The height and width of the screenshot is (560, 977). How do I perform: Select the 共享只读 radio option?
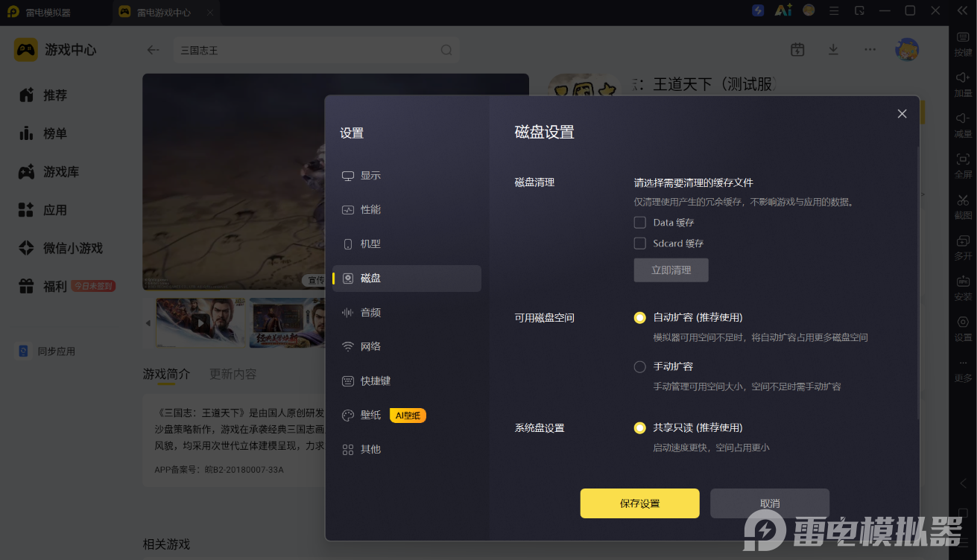point(639,428)
